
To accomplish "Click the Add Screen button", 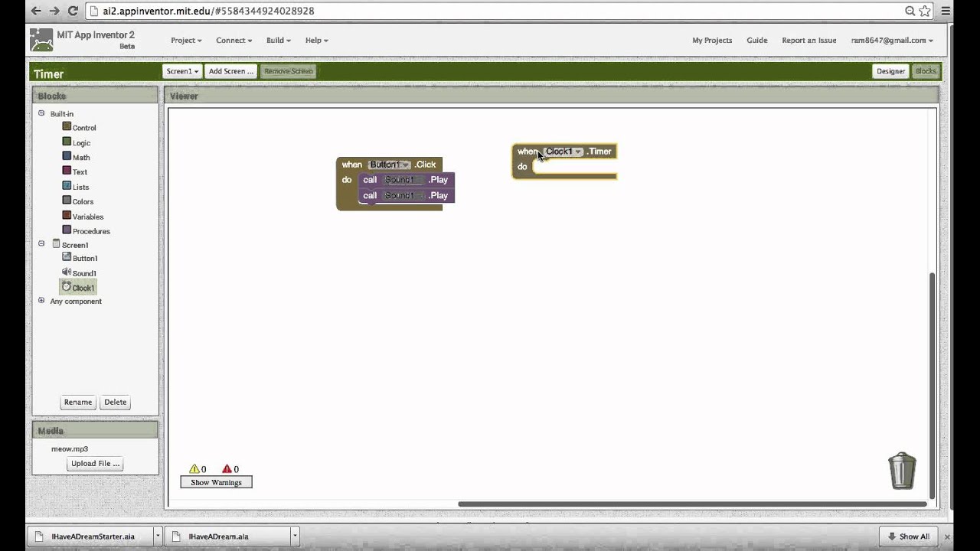I will click(231, 71).
